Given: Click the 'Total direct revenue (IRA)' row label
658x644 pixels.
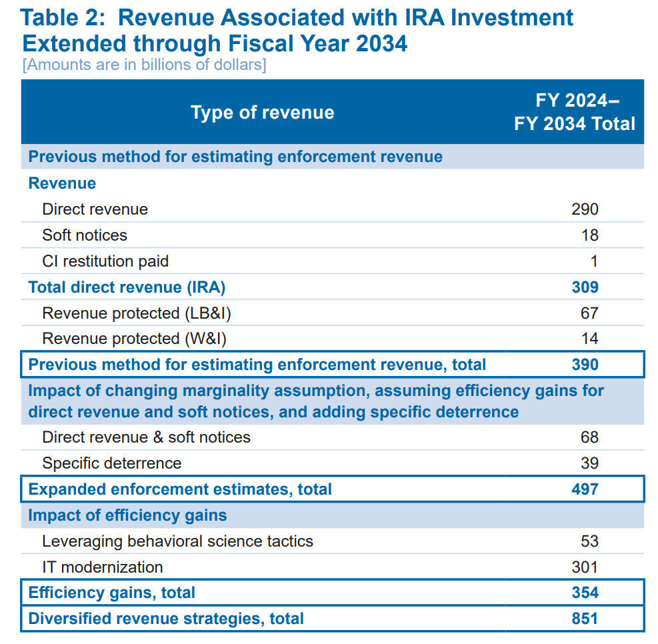Looking at the screenshot, I should pyautogui.click(x=127, y=287).
